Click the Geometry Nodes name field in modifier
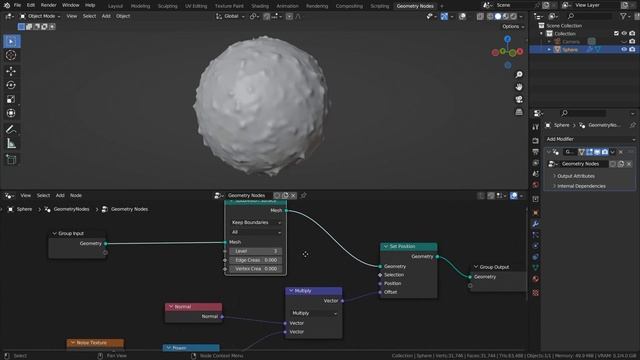Viewport: 640px width, 360px height. click(x=584, y=164)
